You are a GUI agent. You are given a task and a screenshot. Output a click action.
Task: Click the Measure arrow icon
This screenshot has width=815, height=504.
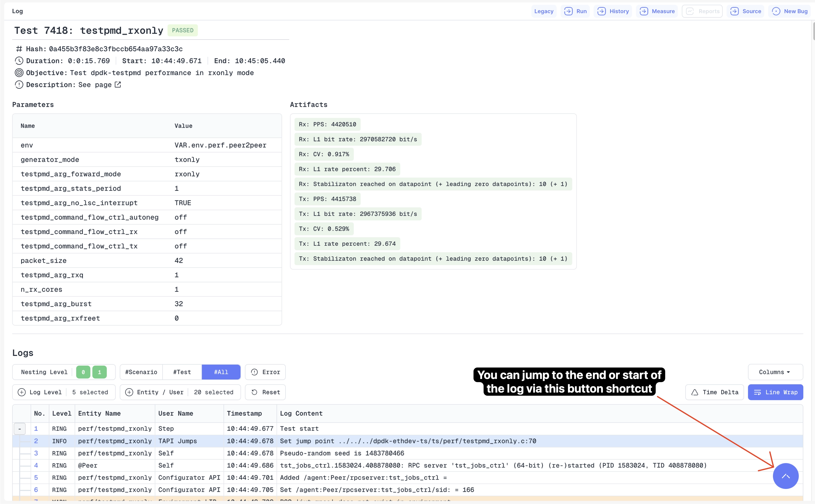click(644, 11)
